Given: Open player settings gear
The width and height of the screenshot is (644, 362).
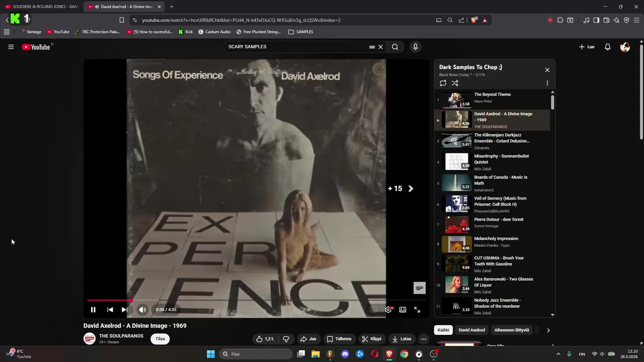Looking at the screenshot, I should coord(388,310).
